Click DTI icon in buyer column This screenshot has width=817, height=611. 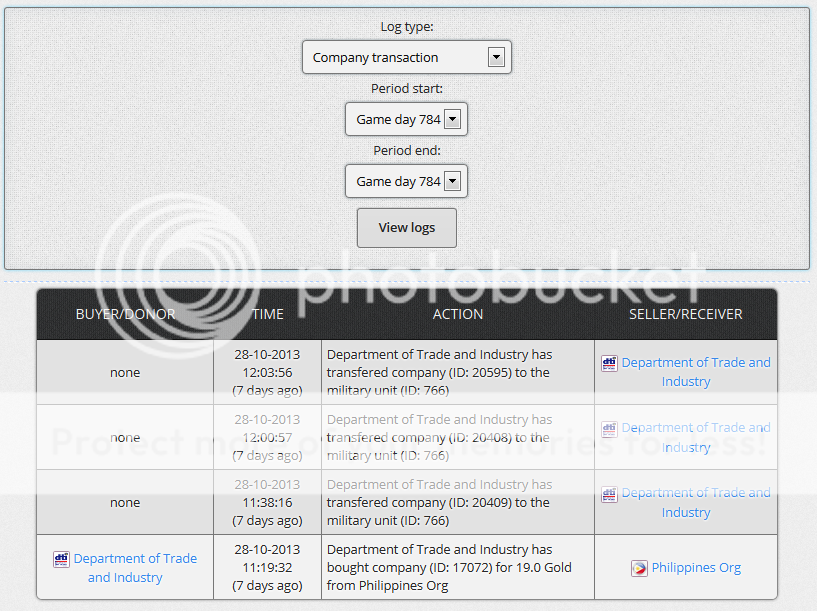click(61, 559)
